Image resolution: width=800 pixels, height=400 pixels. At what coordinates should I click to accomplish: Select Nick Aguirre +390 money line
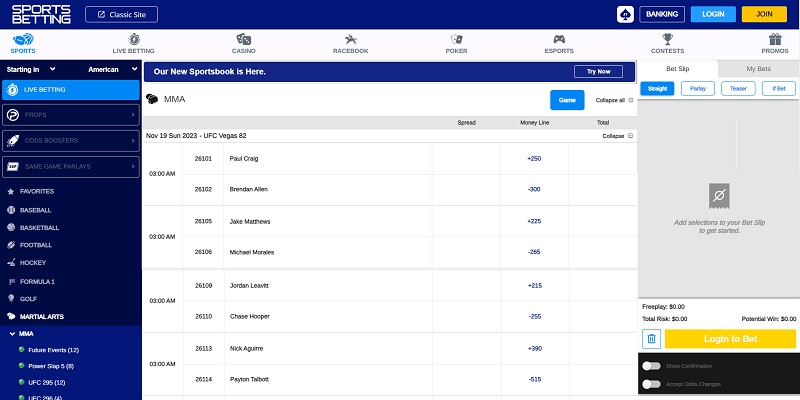click(x=535, y=348)
